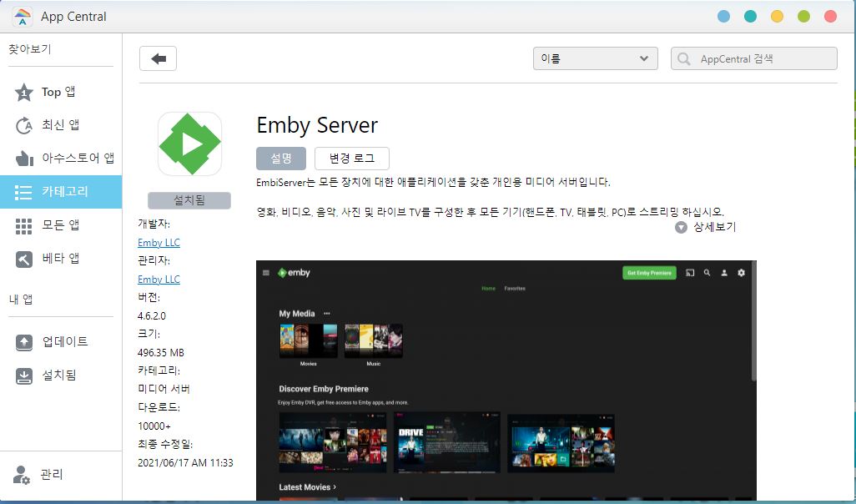
Task: Click Favorites tab in Emby screenshot
Action: pyautogui.click(x=515, y=289)
